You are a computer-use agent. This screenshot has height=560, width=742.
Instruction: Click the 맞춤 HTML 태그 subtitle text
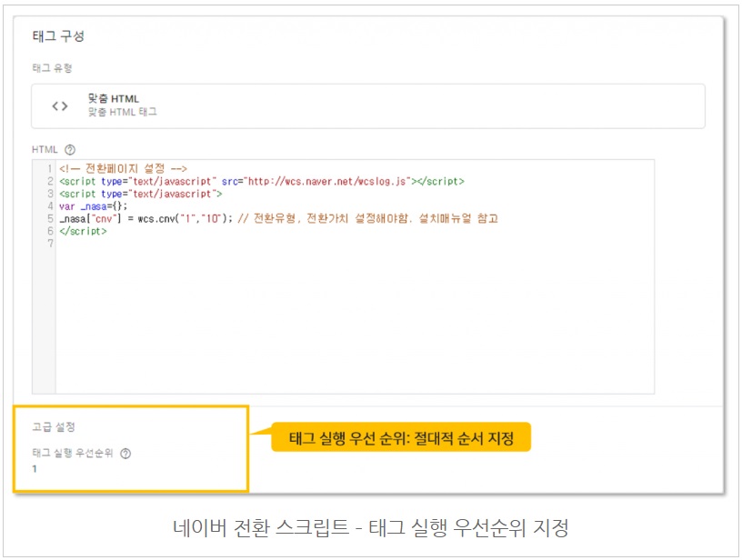pyautogui.click(x=122, y=113)
